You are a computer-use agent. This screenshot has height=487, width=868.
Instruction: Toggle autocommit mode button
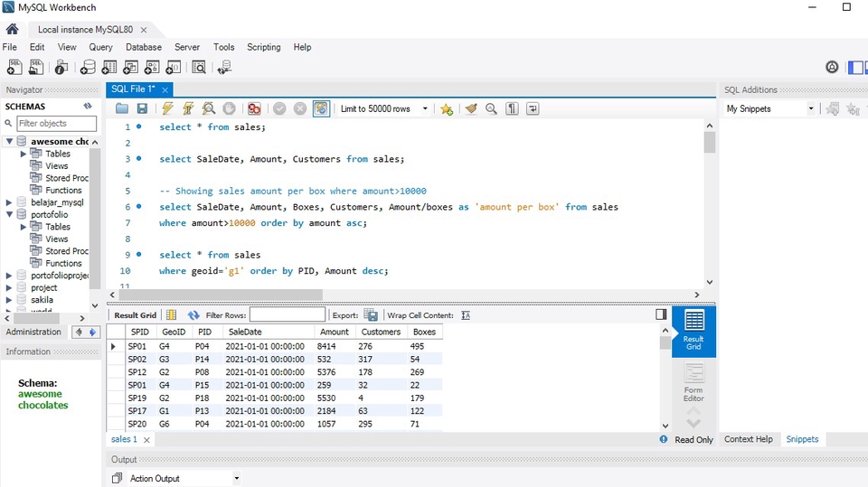coord(321,108)
